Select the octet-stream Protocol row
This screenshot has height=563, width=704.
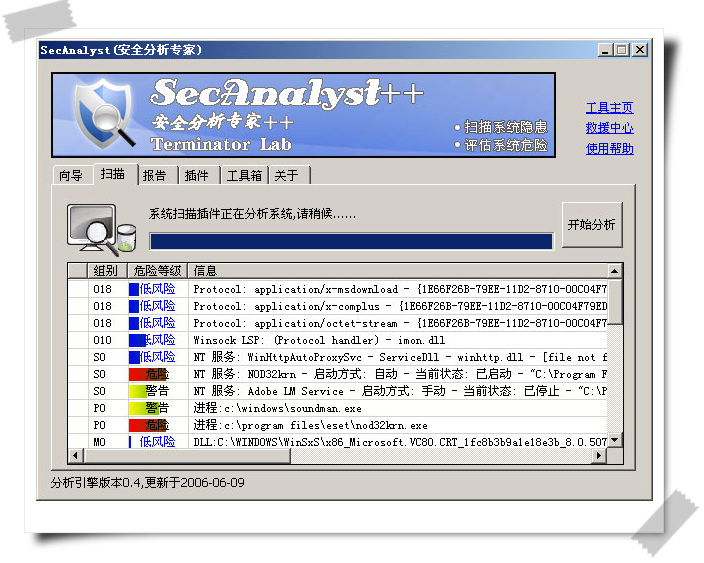(x=338, y=323)
